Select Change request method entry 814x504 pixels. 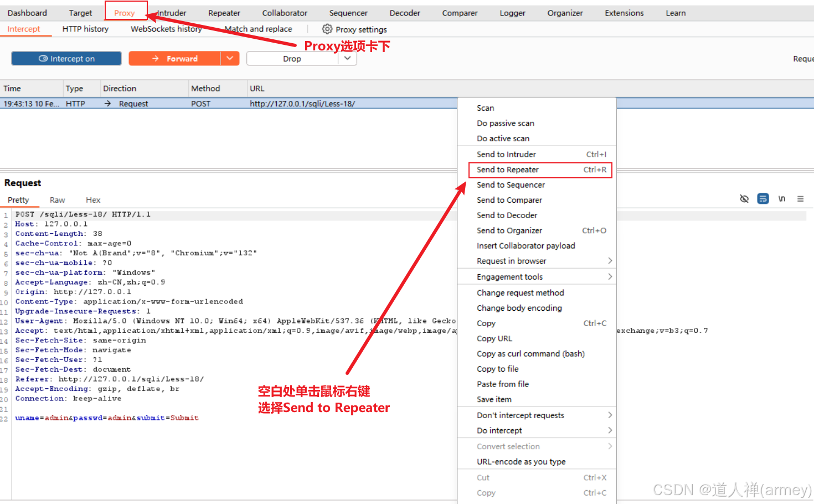[x=537, y=292]
